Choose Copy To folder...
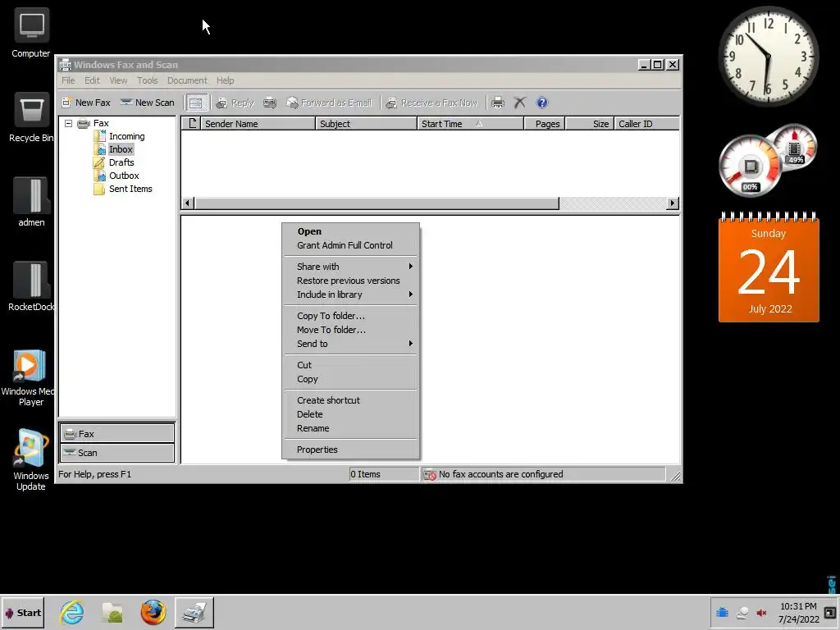Image resolution: width=840 pixels, height=630 pixels. (350, 316)
